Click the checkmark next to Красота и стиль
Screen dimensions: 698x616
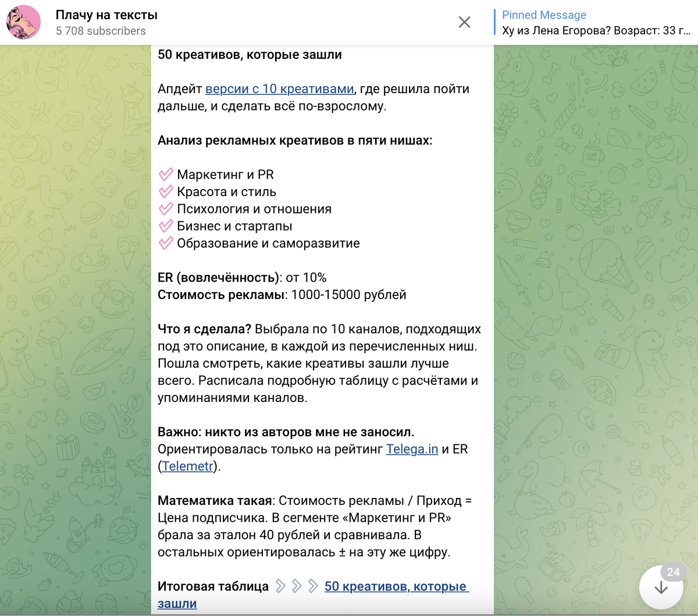tap(165, 191)
